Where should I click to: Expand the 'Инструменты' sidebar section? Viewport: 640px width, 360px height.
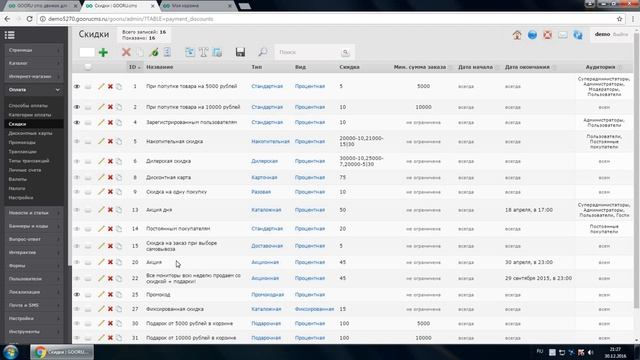coord(34,332)
